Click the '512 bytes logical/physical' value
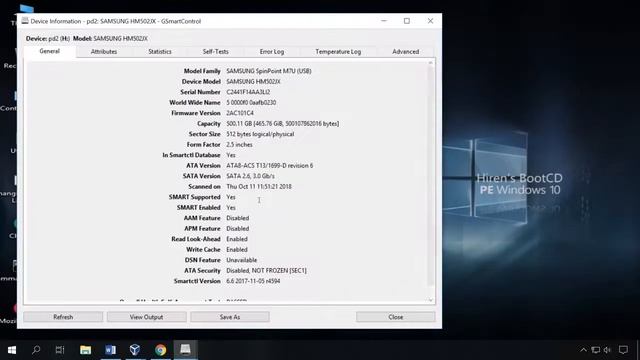640x360 pixels. (260, 134)
